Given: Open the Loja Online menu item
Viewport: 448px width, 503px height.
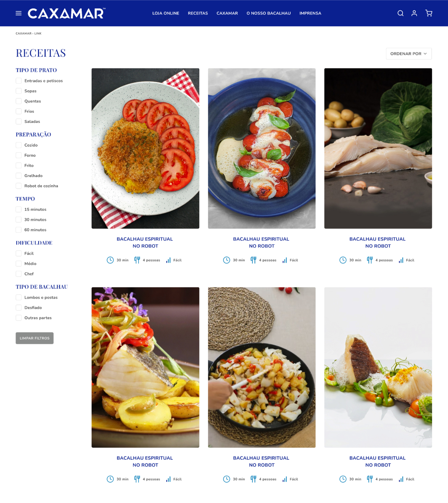Looking at the screenshot, I should (166, 13).
